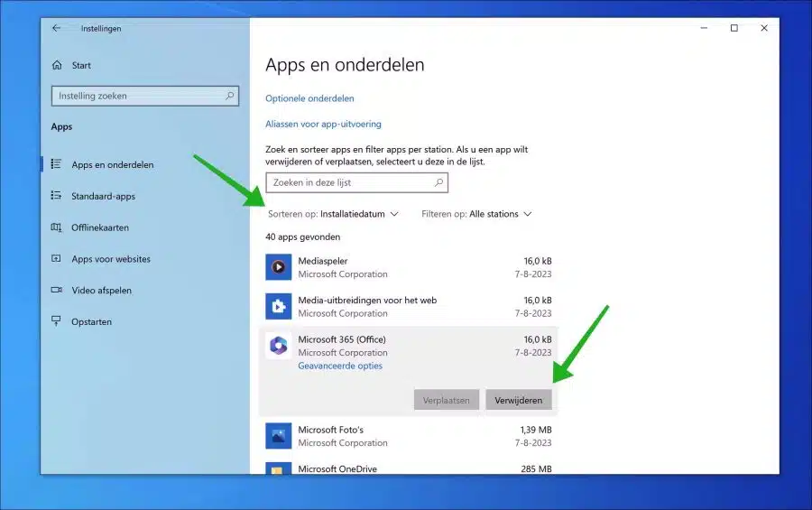
Task: Select Media-uitbreidingen voor het web row
Action: coord(409,307)
